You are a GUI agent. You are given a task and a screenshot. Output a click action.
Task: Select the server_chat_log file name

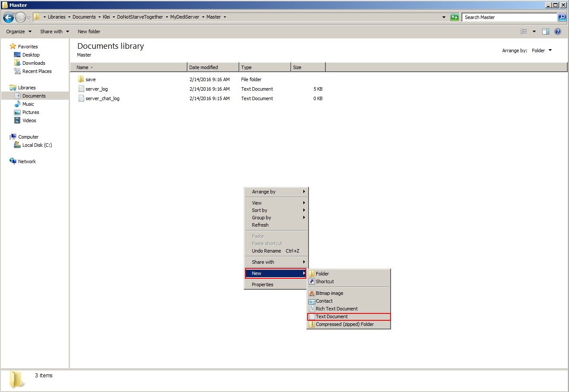click(x=102, y=98)
